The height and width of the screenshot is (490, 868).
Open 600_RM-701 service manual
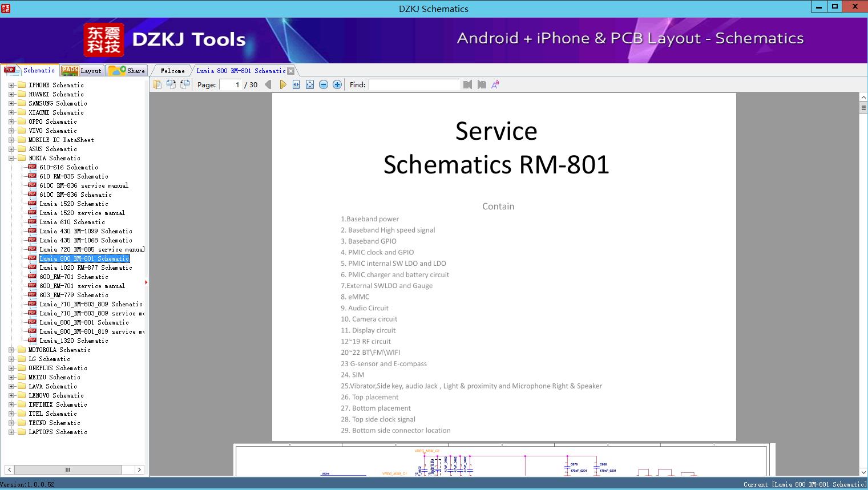tap(82, 286)
